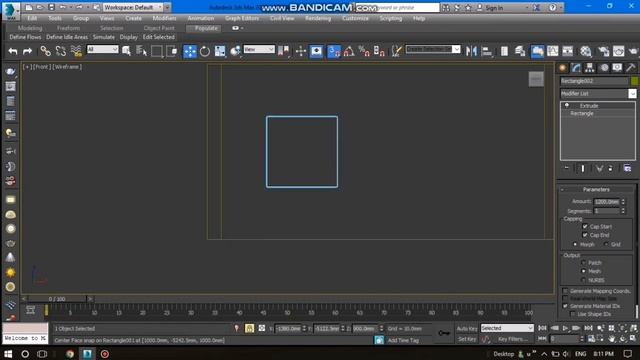640x360 pixels.
Task: Enable Generate Mapping Coords checkbox
Action: [x=565, y=291]
